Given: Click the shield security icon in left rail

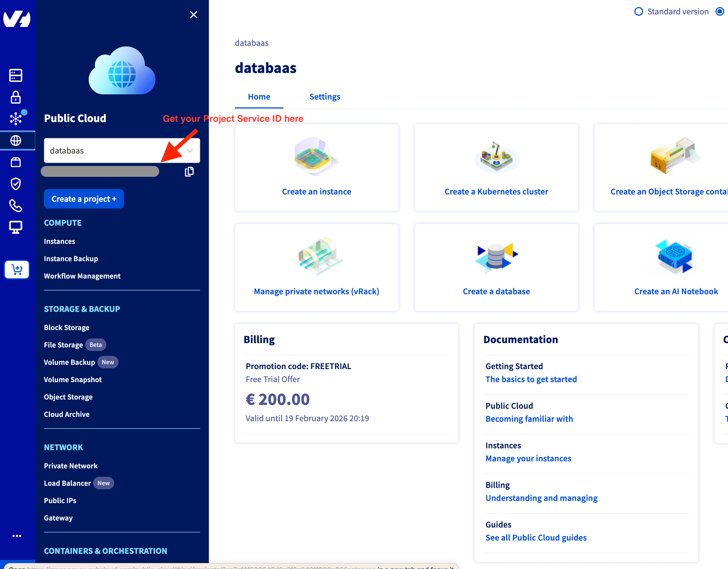Looking at the screenshot, I should click(16, 184).
